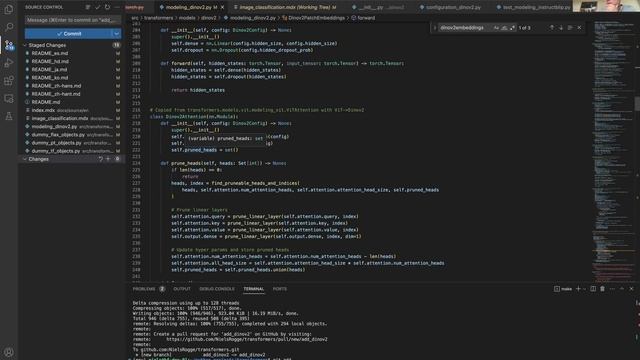This screenshot has width=640, height=360.
Task: Switch to the Debug Console tab
Action: (x=217, y=289)
